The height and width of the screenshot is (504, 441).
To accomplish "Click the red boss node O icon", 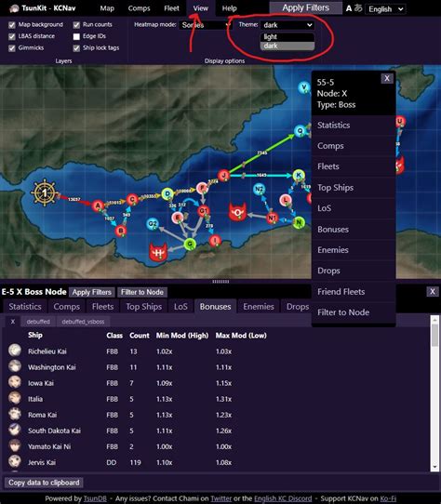I will pyautogui.click(x=237, y=212).
